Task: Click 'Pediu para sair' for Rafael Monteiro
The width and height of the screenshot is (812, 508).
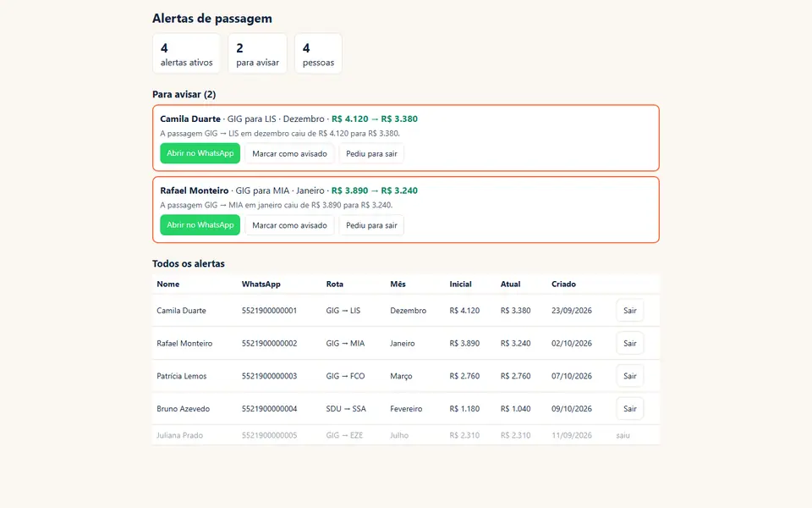Action: (x=371, y=225)
